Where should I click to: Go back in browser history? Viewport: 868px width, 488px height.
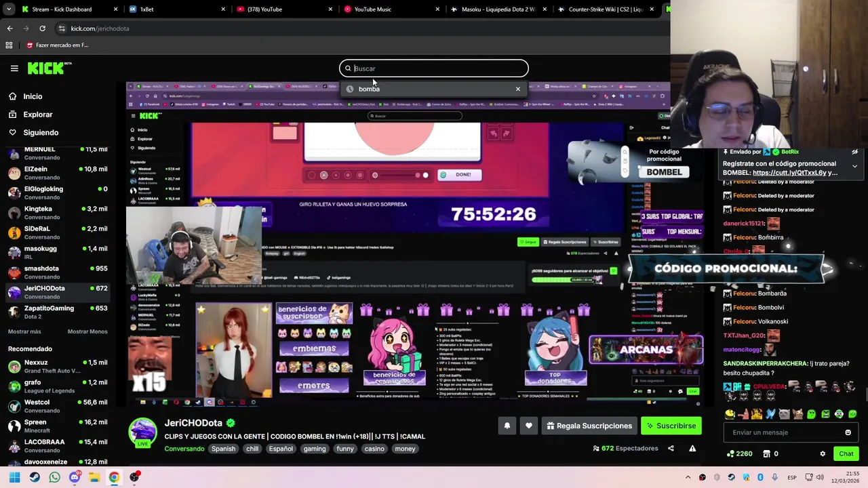(9, 28)
